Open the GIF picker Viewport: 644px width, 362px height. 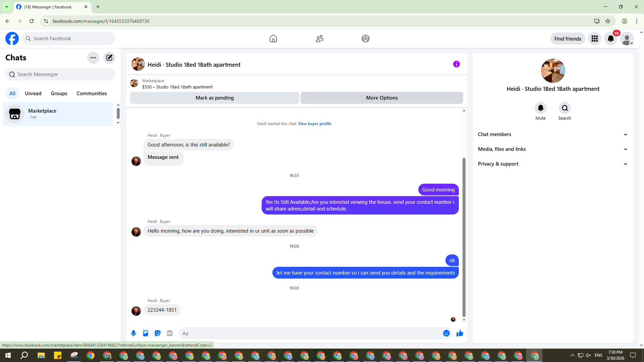[170, 333]
